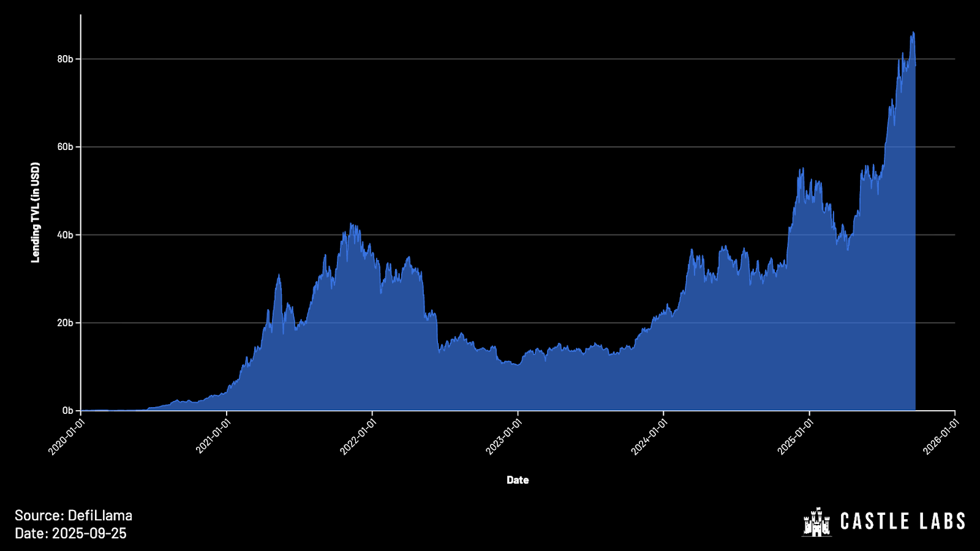Click the 2022-01-01 x-axis date label
Viewport: 980px width, 551px height.
pyautogui.click(x=358, y=435)
